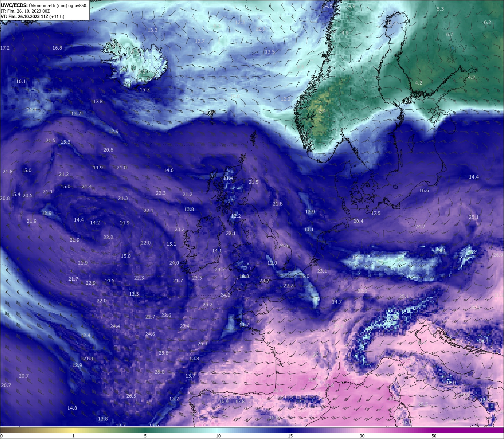
Task: Click the map value 22.2
Action: tap(108, 237)
